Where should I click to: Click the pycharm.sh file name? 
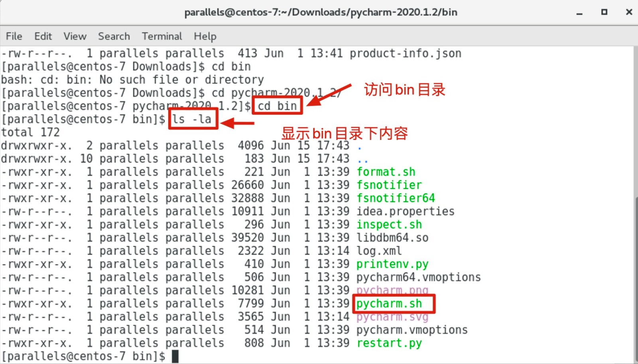[389, 304]
